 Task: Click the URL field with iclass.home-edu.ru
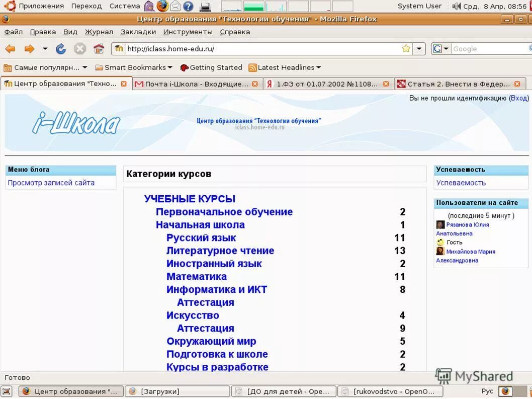point(263,49)
